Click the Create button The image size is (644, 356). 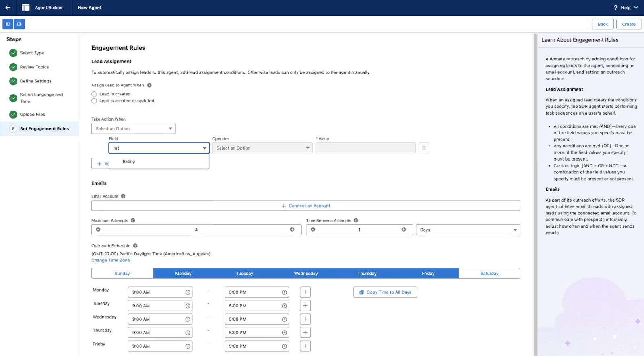628,24
